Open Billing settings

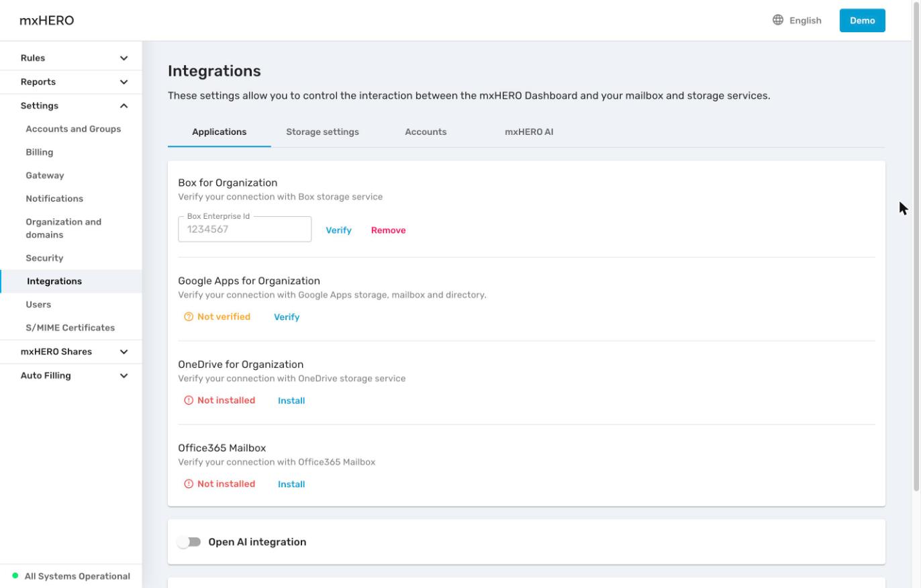40,152
